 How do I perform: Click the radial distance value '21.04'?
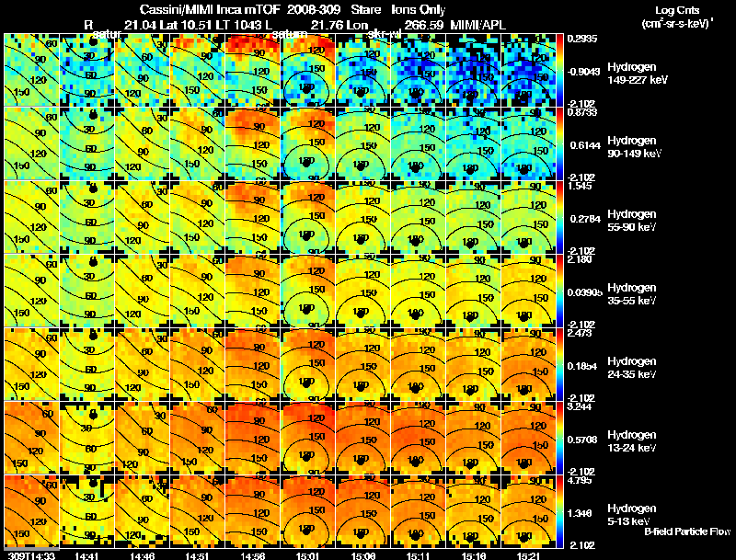(141, 25)
